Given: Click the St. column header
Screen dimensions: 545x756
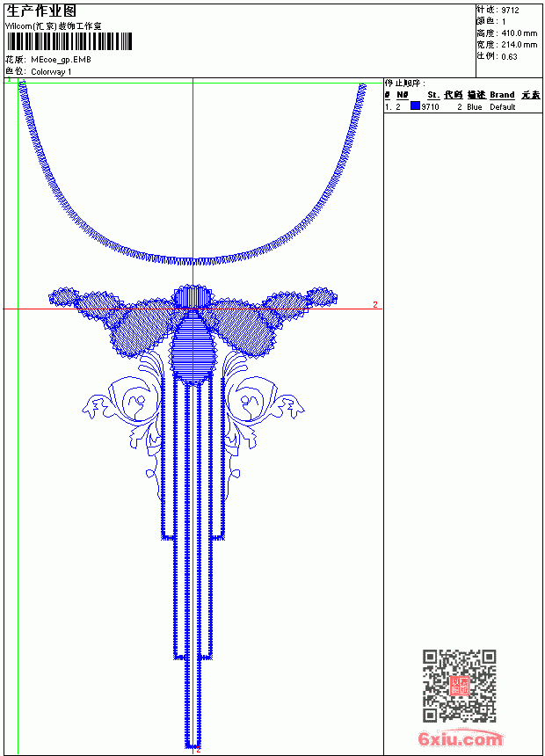Looking at the screenshot, I should [x=433, y=95].
